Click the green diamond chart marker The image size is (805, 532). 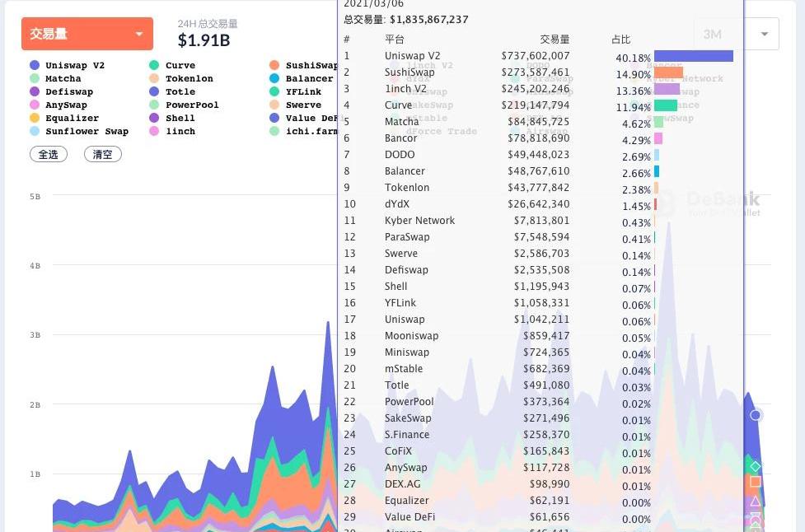pos(756,466)
